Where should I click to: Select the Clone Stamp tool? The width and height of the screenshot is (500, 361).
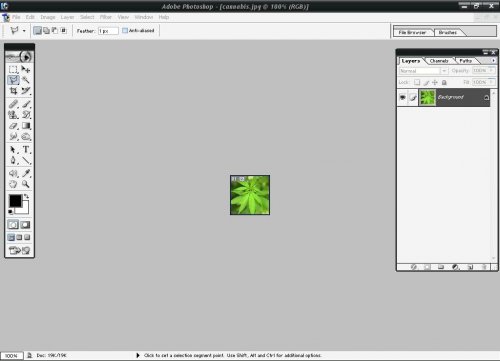(13, 115)
